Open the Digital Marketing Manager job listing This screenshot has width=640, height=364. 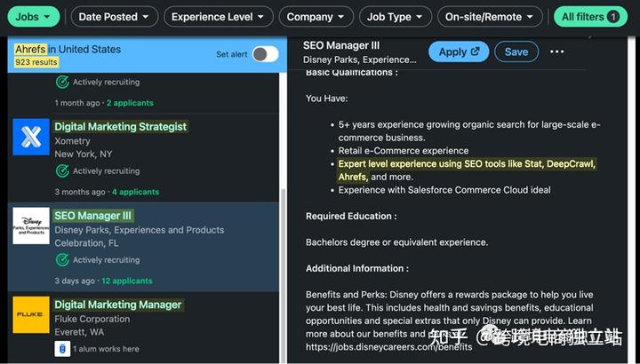click(118, 305)
